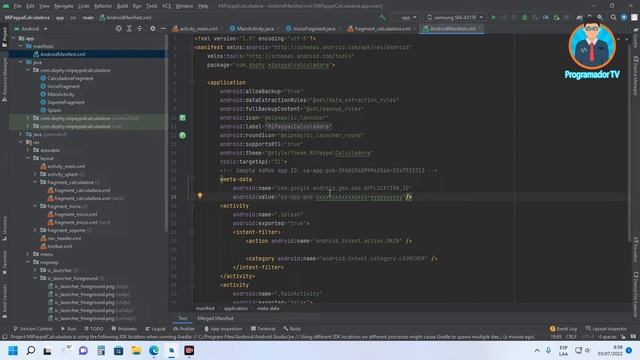
Task: Open Project panel gear options
Action: coord(153,29)
